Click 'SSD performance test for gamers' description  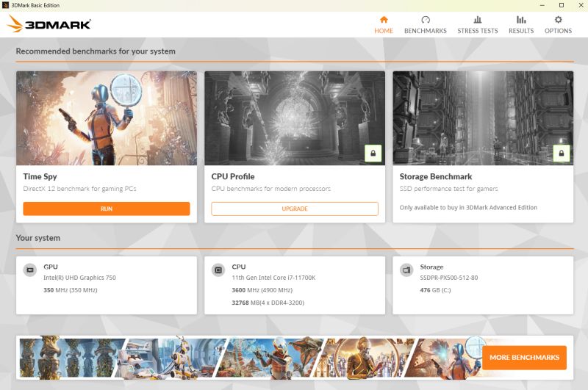point(449,189)
